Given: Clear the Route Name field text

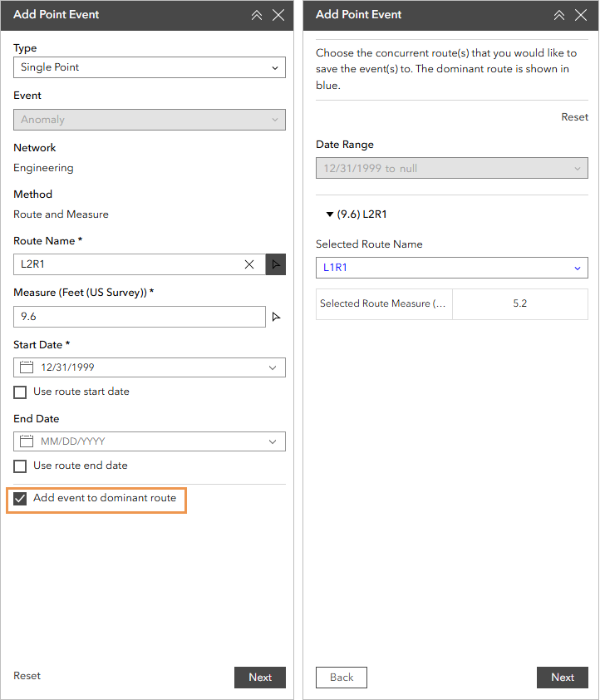Looking at the screenshot, I should click(x=249, y=264).
